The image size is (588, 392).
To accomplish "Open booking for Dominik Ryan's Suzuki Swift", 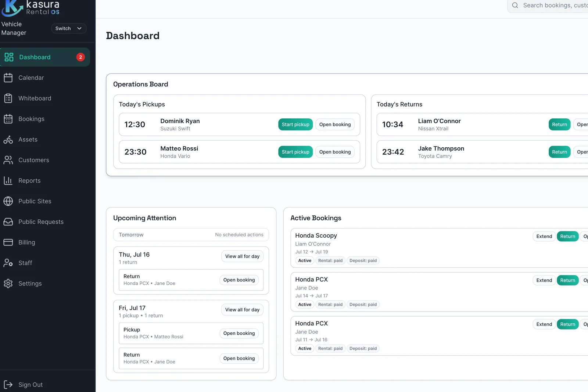I will tap(335, 125).
